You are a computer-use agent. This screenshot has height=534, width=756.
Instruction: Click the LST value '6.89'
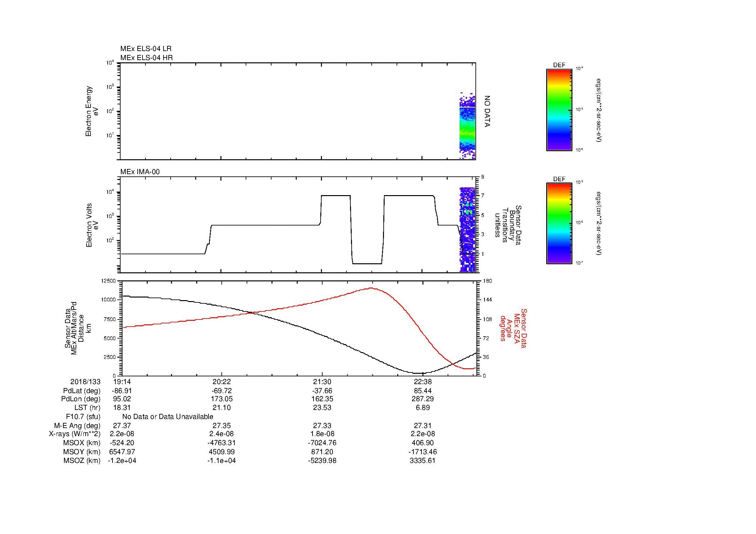point(422,408)
